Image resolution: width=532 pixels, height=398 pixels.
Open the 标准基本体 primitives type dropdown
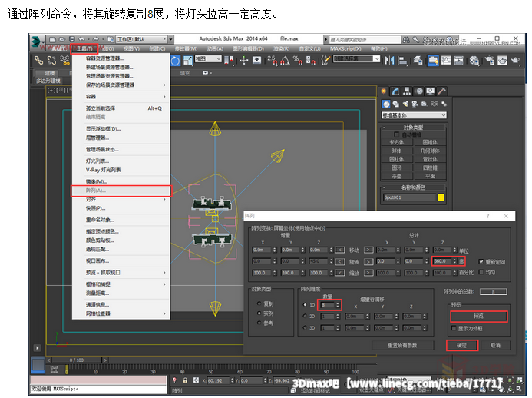414,115
